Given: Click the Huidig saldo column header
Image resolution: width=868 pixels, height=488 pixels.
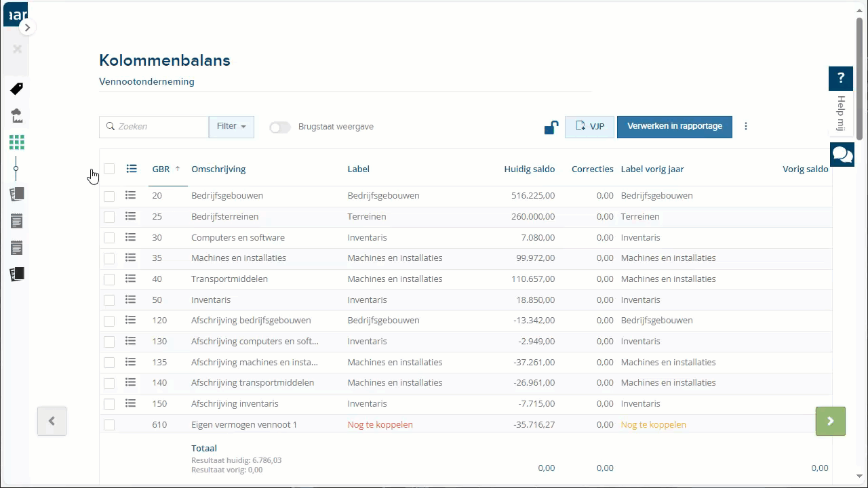Looking at the screenshot, I should tap(529, 169).
